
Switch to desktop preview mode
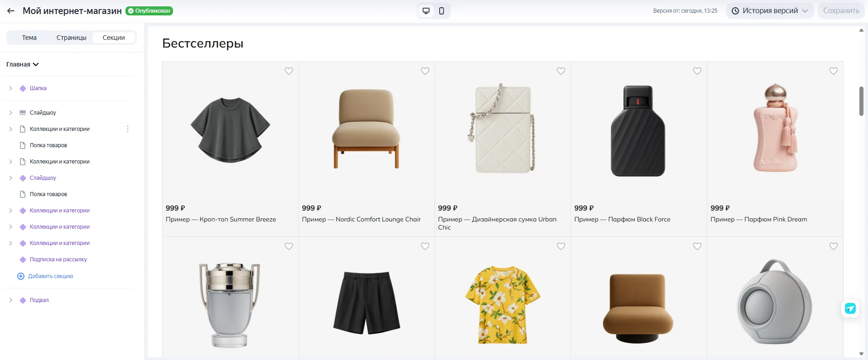[x=426, y=11]
